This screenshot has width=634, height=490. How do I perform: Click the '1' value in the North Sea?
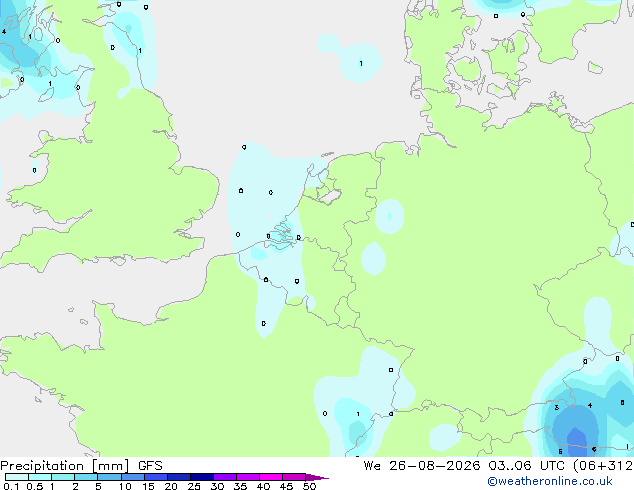pos(361,63)
